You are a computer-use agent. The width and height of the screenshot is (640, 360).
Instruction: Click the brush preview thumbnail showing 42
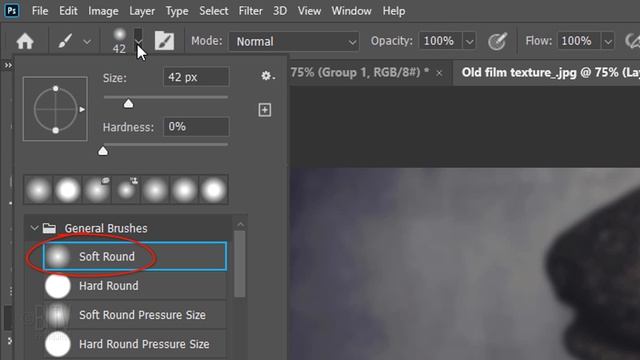pos(119,41)
